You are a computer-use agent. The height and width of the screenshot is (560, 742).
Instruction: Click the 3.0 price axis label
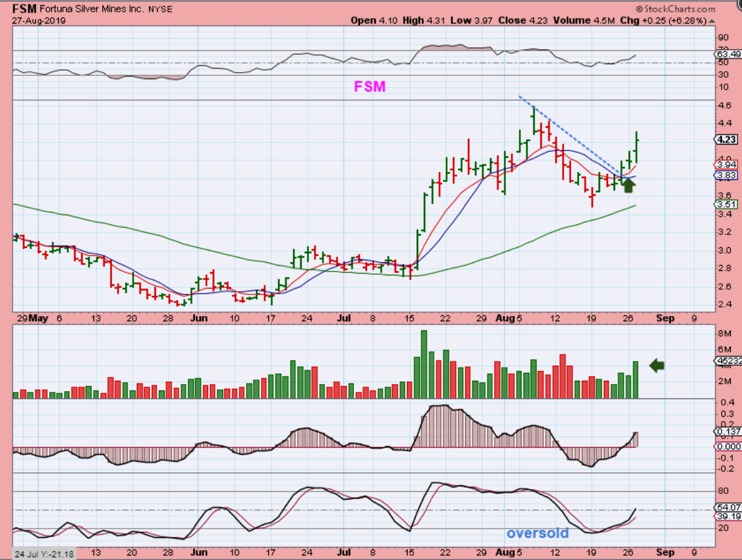(x=724, y=250)
